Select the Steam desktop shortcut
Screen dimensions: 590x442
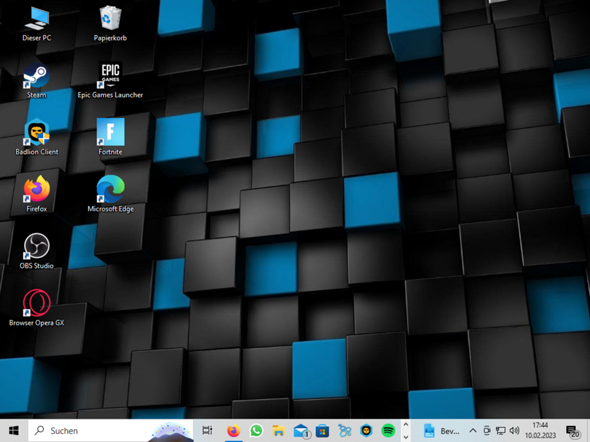click(x=36, y=81)
